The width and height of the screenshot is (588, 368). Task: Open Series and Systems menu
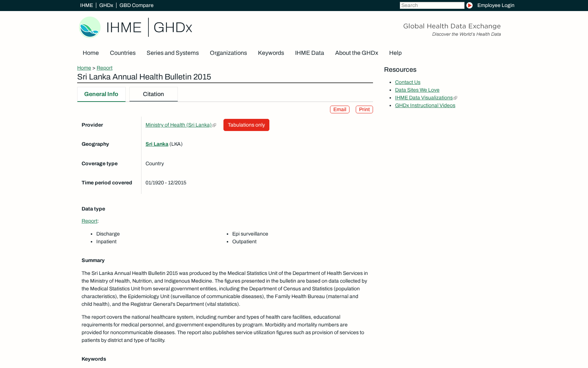173,53
